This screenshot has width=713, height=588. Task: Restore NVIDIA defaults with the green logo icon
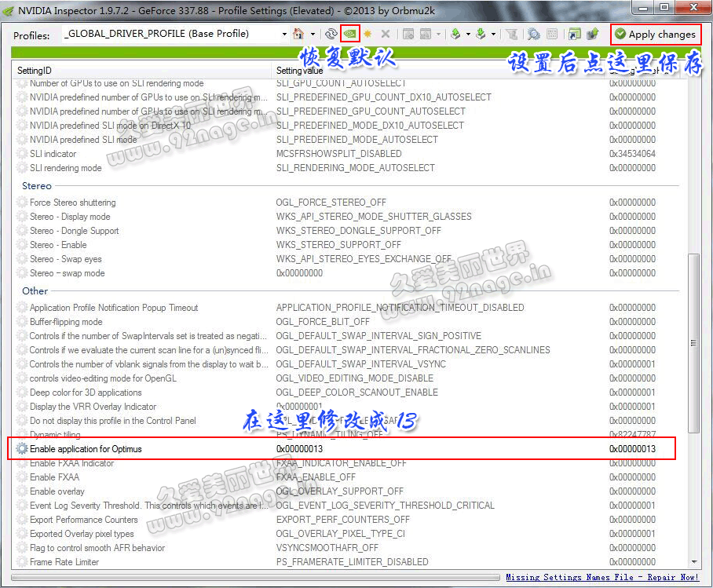tap(349, 34)
